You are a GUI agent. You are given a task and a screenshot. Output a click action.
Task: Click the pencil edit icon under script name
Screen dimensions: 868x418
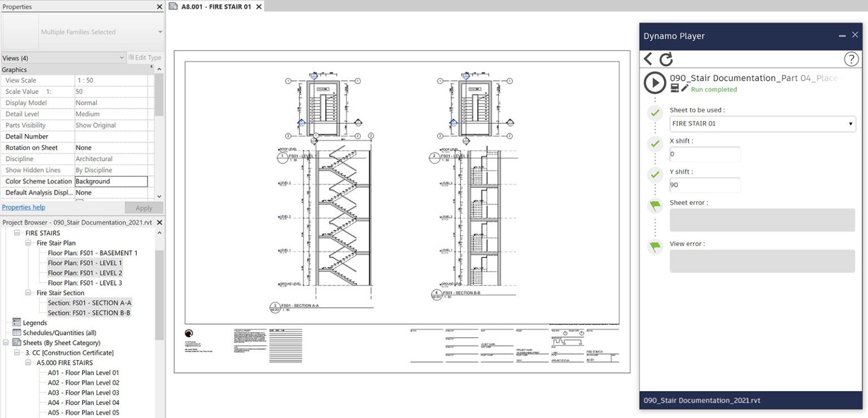click(x=685, y=88)
